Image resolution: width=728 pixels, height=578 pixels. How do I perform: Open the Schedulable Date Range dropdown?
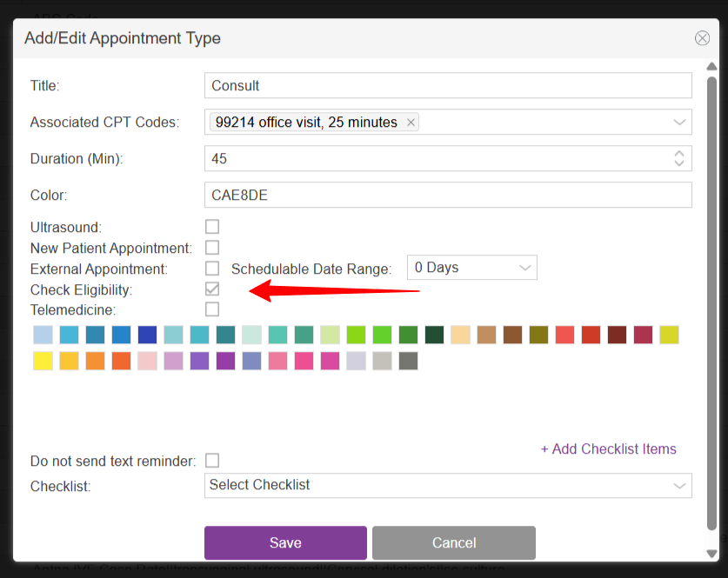click(x=472, y=268)
